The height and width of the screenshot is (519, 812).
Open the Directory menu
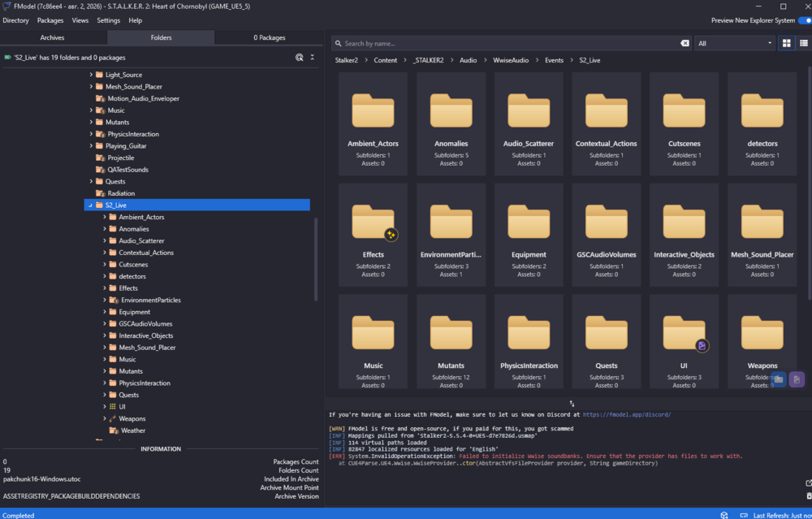coord(15,21)
